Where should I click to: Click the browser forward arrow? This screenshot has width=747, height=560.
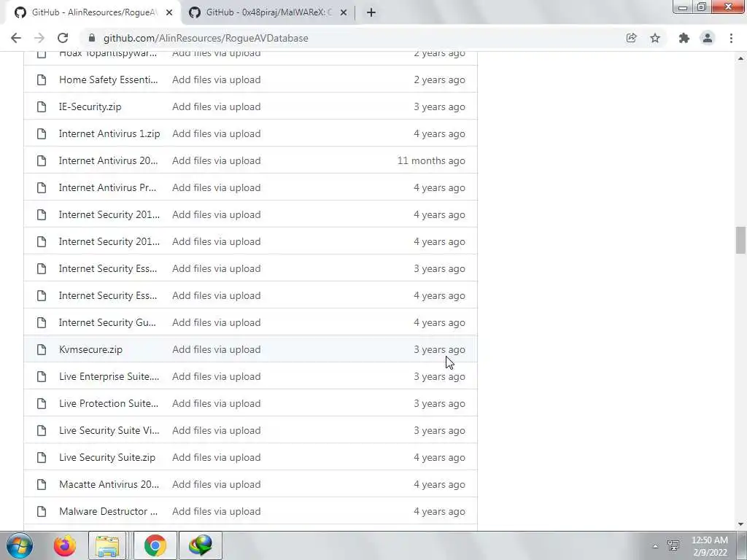point(39,38)
